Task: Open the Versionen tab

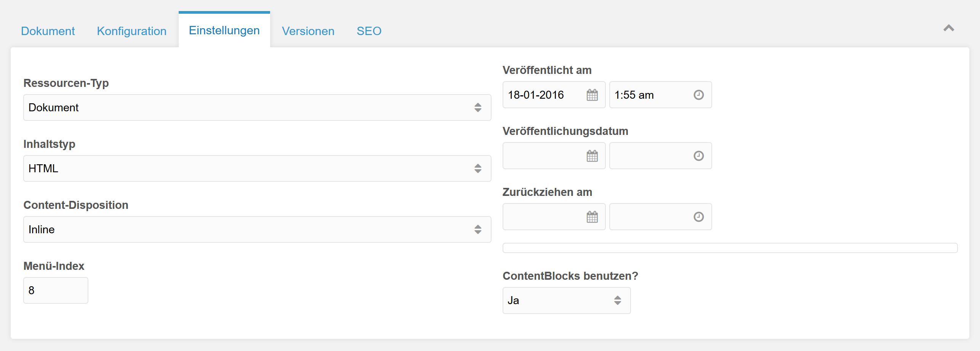Action: (x=308, y=31)
